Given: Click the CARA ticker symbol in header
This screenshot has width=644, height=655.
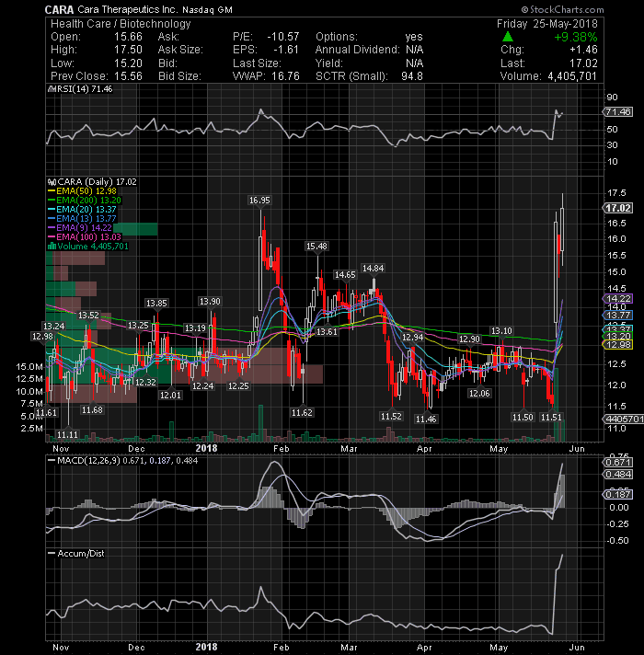Looking at the screenshot, I should point(59,9).
